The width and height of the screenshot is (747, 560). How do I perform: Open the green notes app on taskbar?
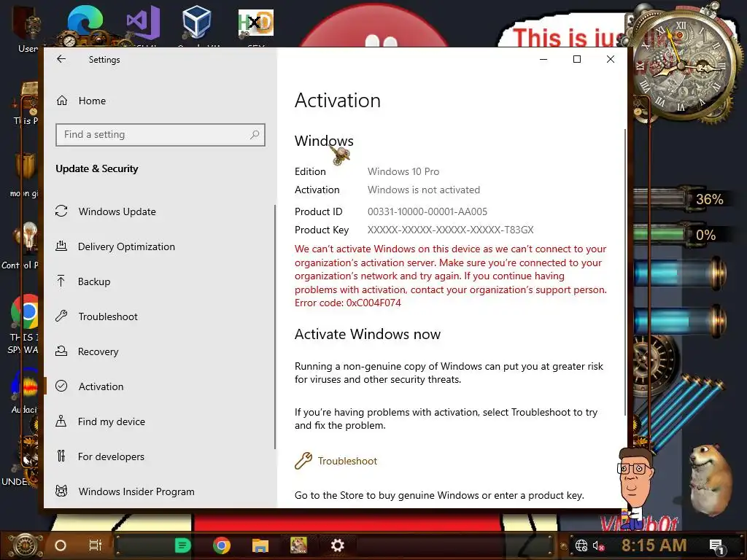click(x=182, y=545)
